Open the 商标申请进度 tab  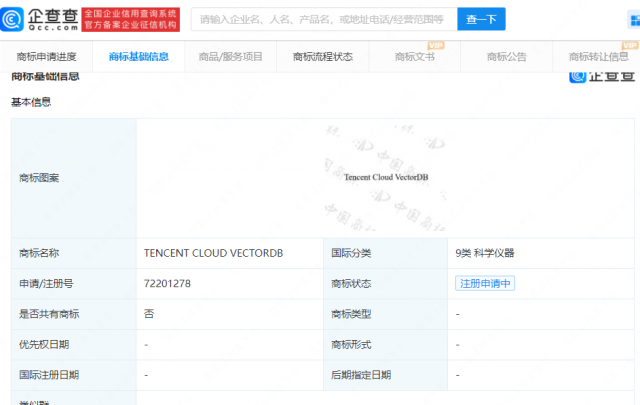click(x=47, y=57)
